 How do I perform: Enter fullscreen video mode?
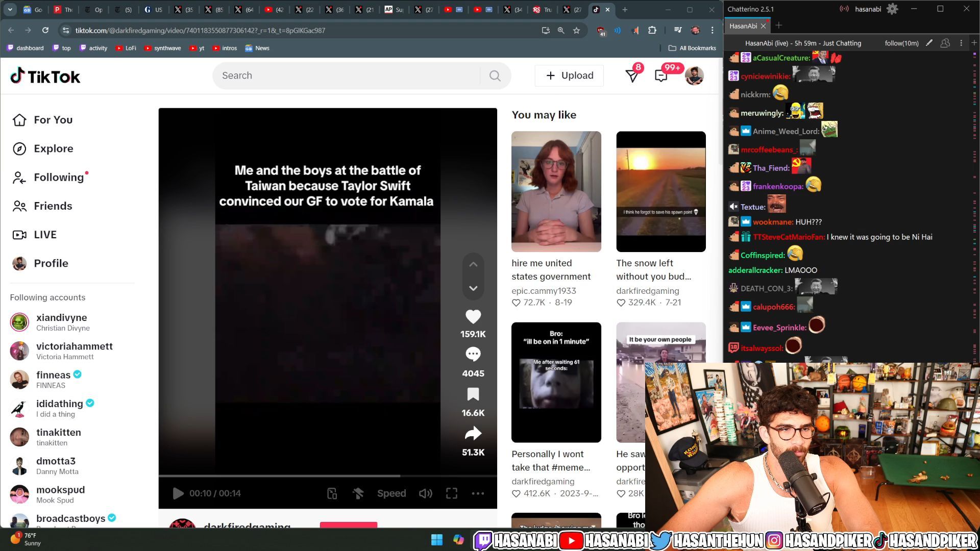[x=451, y=493]
